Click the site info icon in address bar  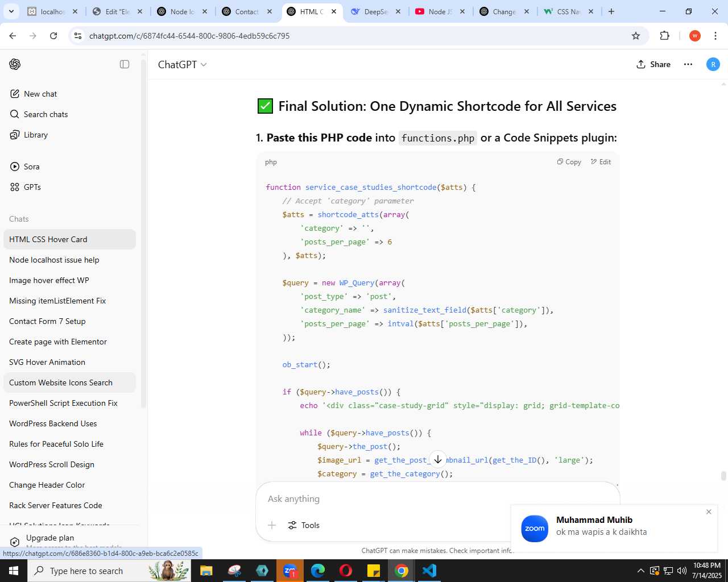coord(78,36)
